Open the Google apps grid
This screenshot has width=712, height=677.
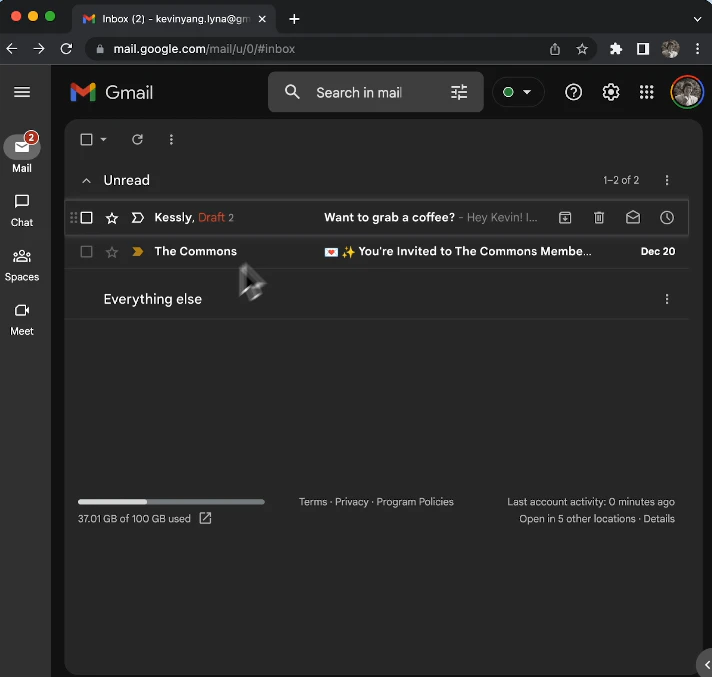click(x=646, y=92)
